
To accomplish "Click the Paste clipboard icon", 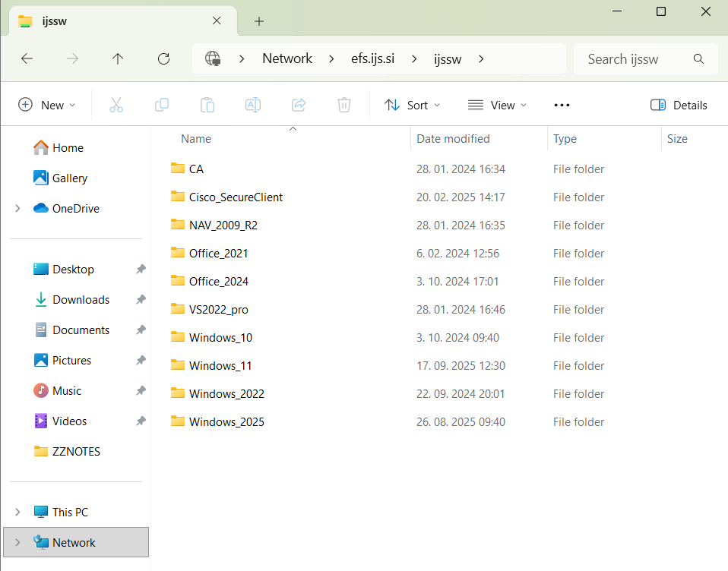I will (207, 106).
